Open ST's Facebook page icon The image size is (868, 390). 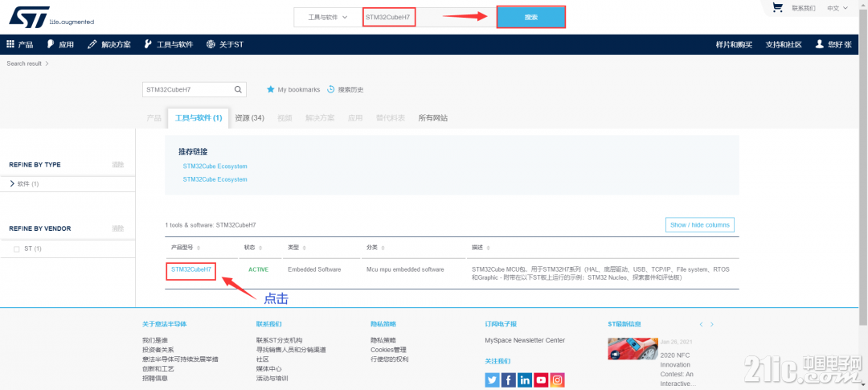(509, 380)
